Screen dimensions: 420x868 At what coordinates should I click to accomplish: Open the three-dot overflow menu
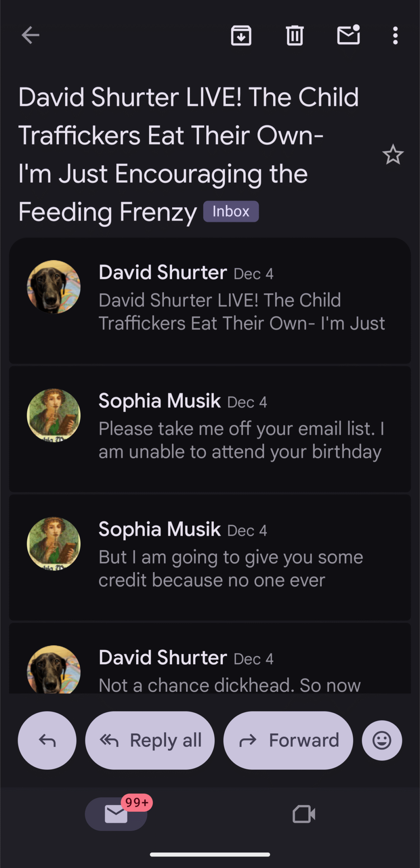(395, 35)
